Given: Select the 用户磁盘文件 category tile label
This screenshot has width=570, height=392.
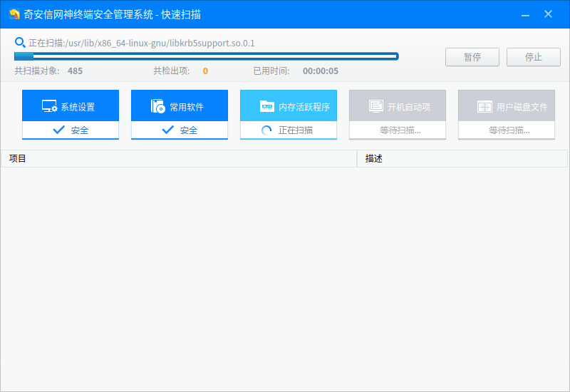Looking at the screenshot, I should 522,107.
